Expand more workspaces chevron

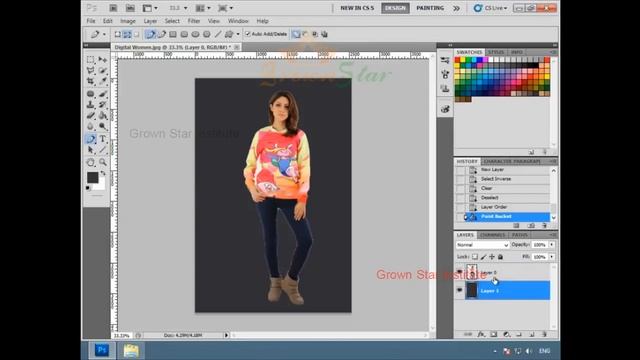click(x=456, y=8)
